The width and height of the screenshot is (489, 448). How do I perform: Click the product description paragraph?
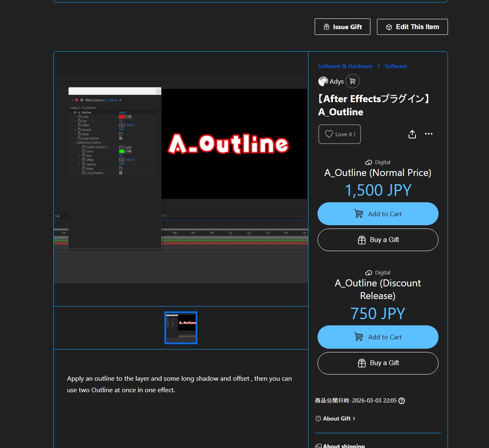pyautogui.click(x=179, y=384)
